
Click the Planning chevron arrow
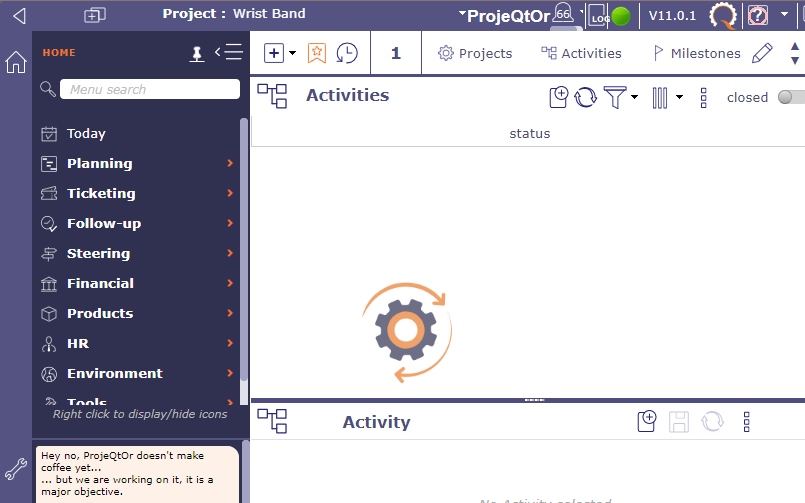coord(230,163)
